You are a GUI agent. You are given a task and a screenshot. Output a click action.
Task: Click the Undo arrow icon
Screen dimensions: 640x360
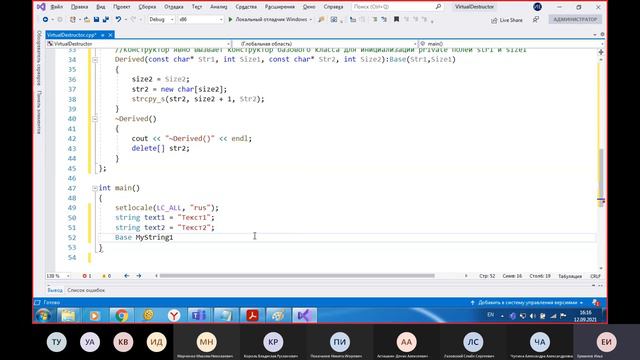pos(118,19)
